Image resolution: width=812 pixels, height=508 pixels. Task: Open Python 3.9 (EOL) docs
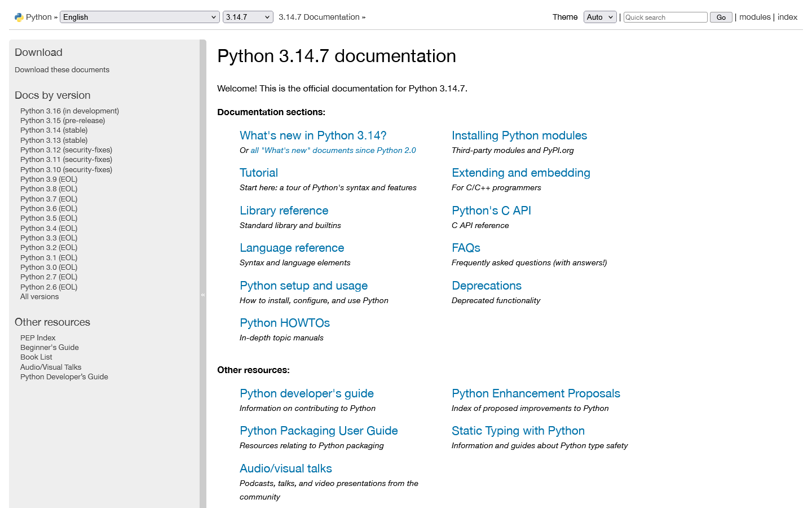tap(49, 179)
